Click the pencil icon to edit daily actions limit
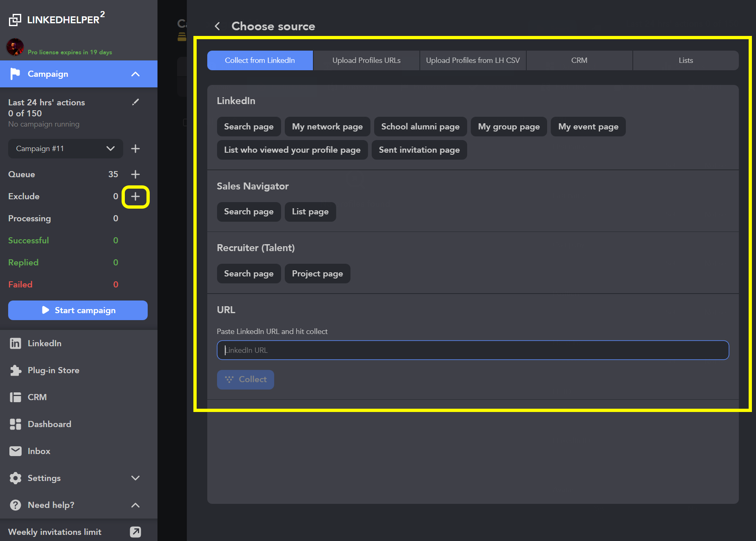The height and width of the screenshot is (541, 756). pyautogui.click(x=135, y=102)
